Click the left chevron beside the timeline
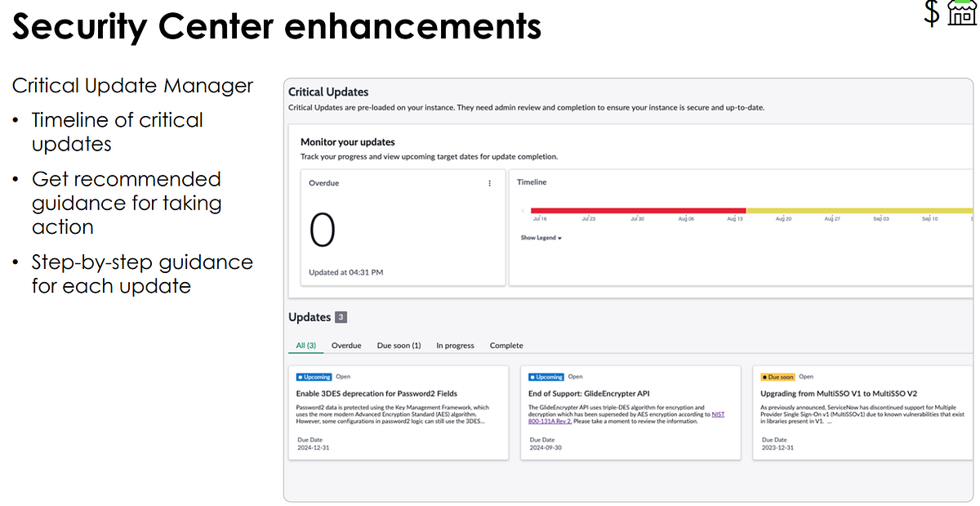Image resolution: width=980 pixels, height=506 pixels. tap(522, 209)
